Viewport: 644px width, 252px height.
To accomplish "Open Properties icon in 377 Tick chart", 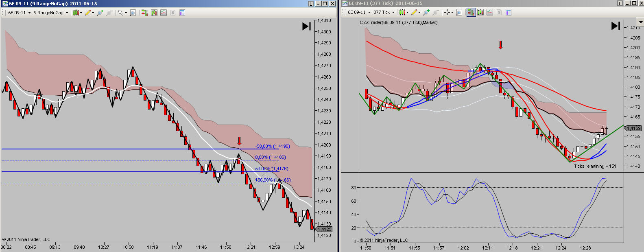I will point(509,12).
